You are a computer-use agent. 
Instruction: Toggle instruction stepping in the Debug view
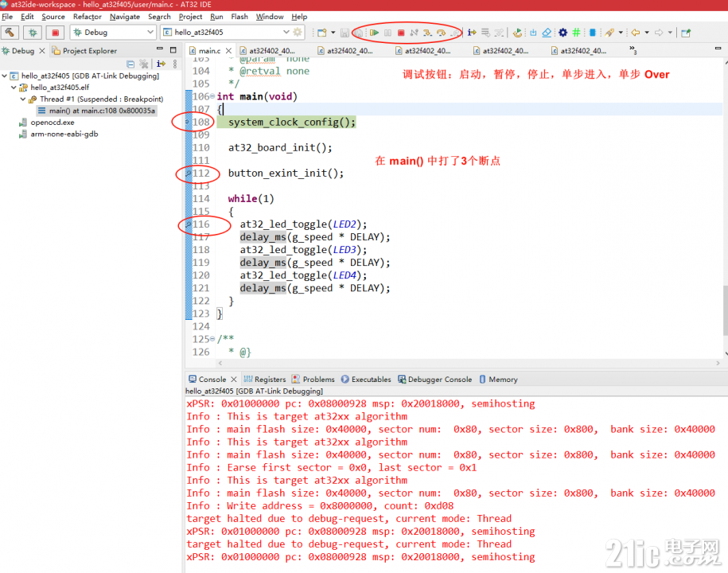(x=161, y=64)
